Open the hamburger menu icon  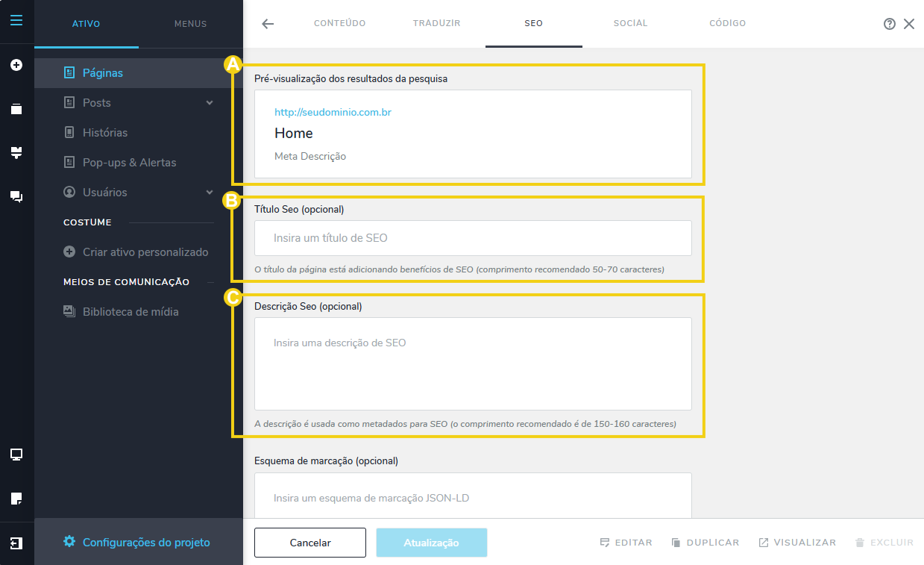pyautogui.click(x=16, y=20)
